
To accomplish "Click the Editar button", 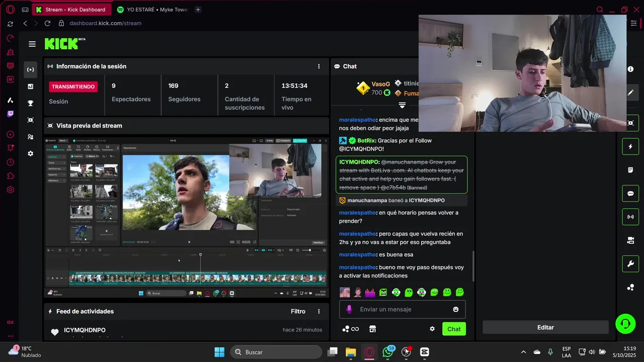I will (545, 327).
